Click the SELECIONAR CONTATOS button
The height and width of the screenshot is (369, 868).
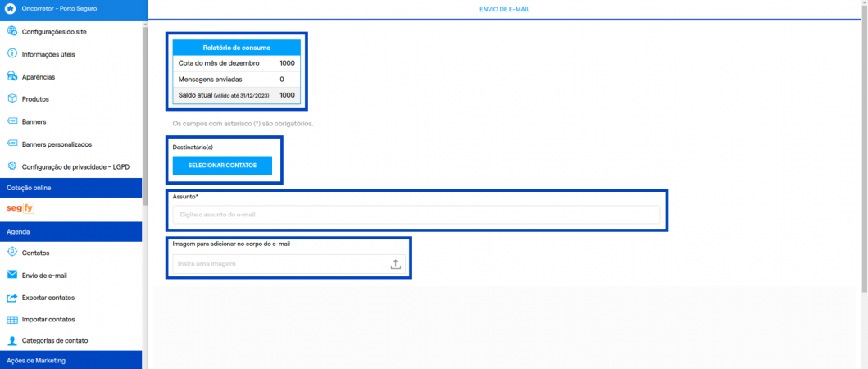(222, 166)
